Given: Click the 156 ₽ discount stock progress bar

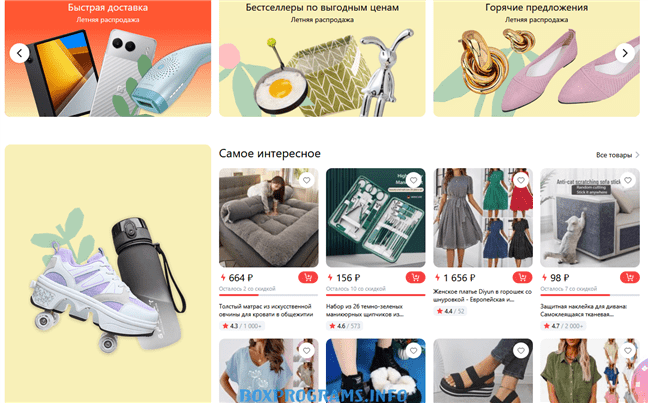Looking at the screenshot, I should coord(375,295).
